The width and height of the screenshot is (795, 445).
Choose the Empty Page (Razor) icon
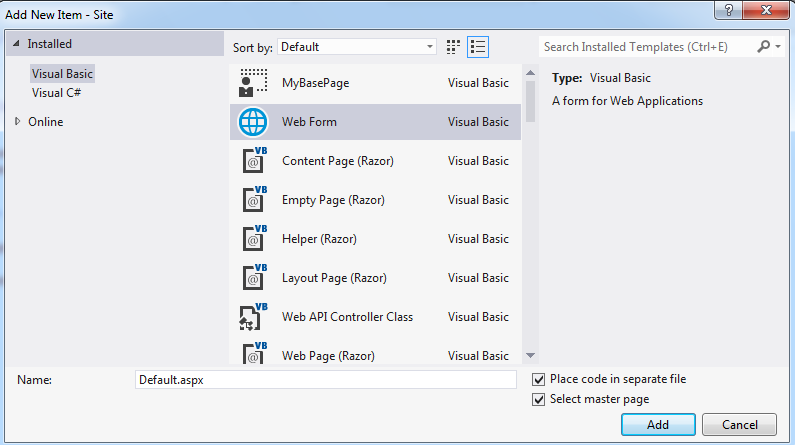[x=253, y=200]
